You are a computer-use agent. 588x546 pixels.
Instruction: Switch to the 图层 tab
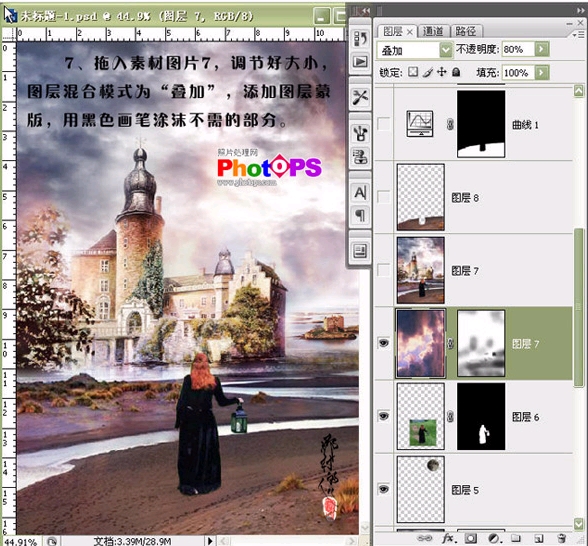tap(393, 31)
